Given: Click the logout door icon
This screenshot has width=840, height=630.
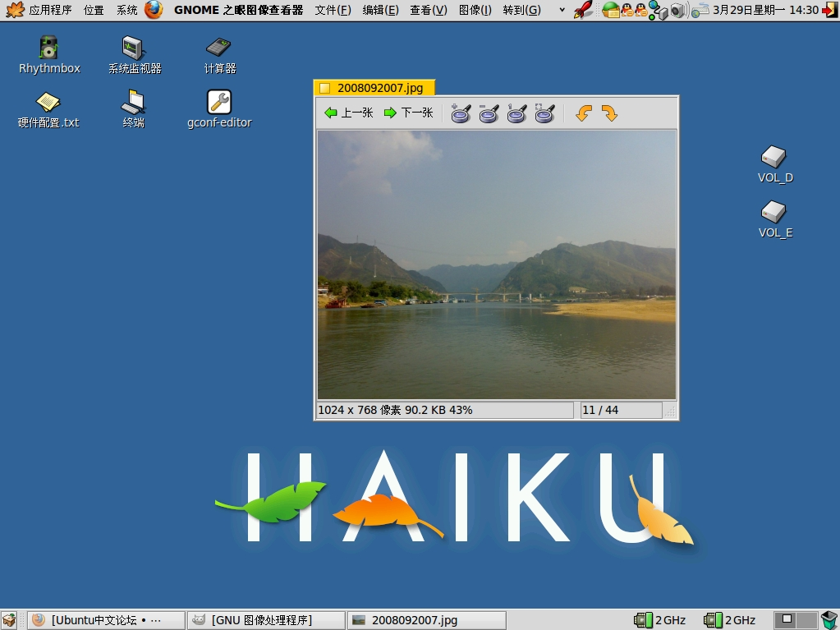Looking at the screenshot, I should [830, 10].
